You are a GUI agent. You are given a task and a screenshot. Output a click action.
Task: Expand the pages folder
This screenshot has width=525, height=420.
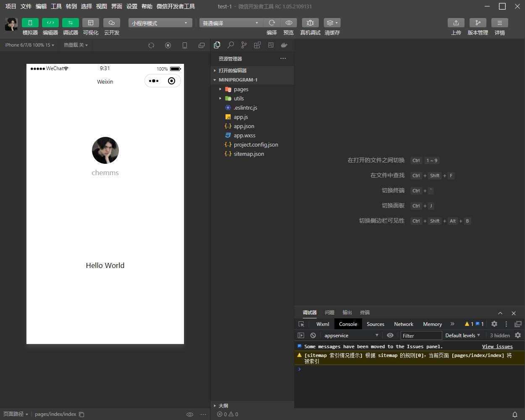(x=241, y=89)
